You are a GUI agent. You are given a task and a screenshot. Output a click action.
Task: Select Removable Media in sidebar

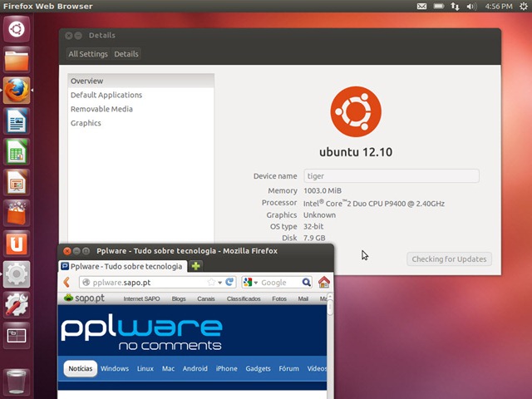[x=140, y=109]
